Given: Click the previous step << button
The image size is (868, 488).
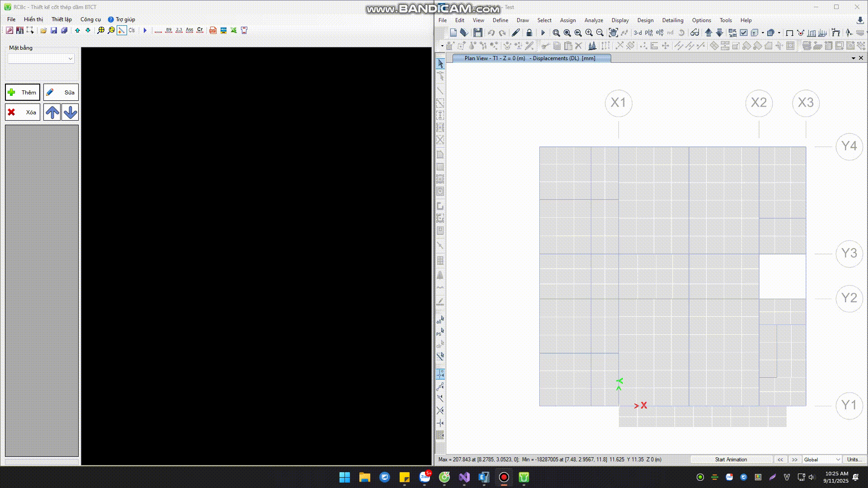Looking at the screenshot, I should click(780, 460).
